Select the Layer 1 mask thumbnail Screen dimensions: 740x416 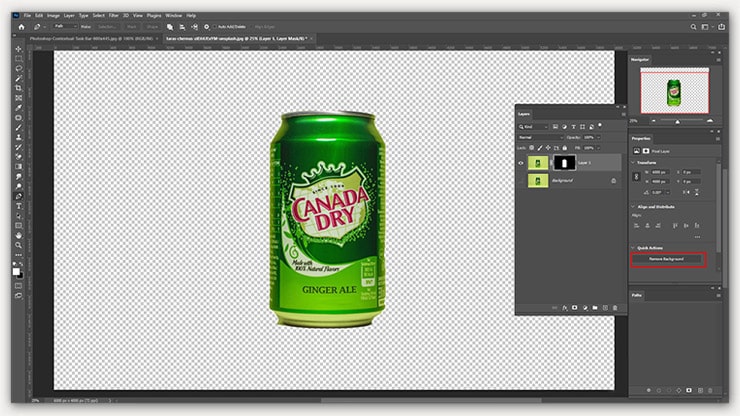pyautogui.click(x=563, y=161)
